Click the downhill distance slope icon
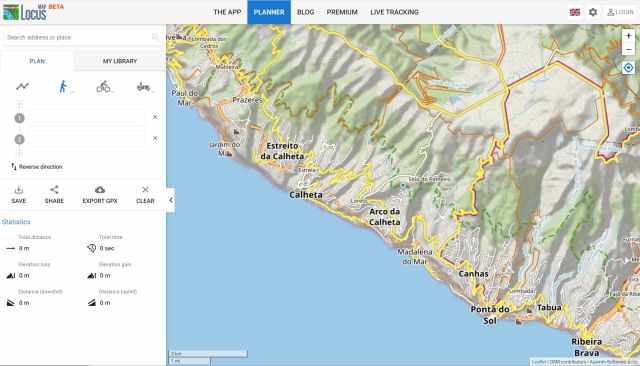640x366 pixels. [11, 303]
